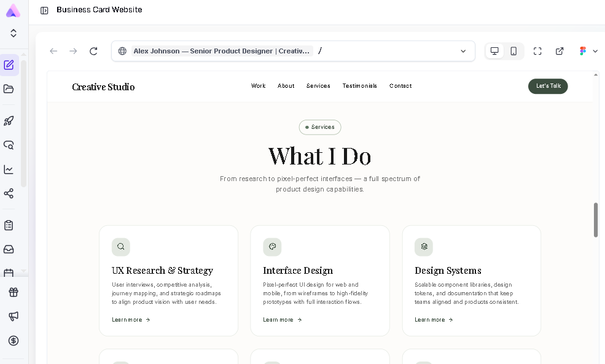The height and width of the screenshot is (364, 605).
Task: Click the share nodes sidebar icon
Action: pyautogui.click(x=9, y=193)
